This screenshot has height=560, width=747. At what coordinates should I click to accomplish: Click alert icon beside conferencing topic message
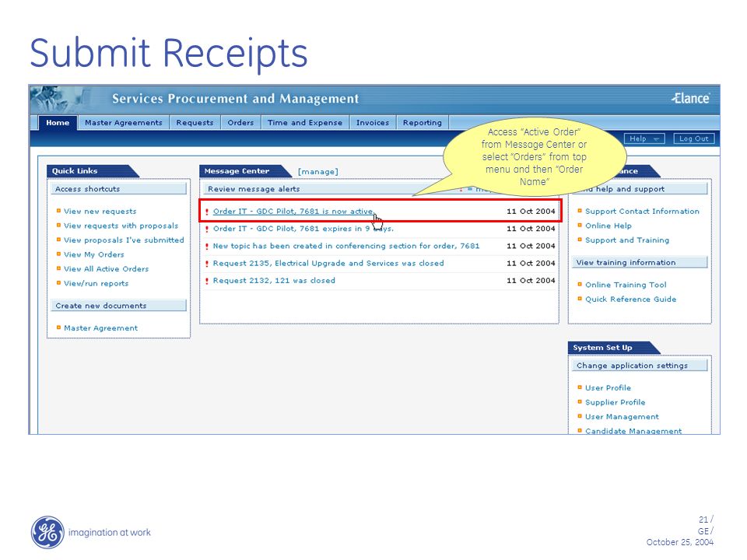tap(207, 247)
